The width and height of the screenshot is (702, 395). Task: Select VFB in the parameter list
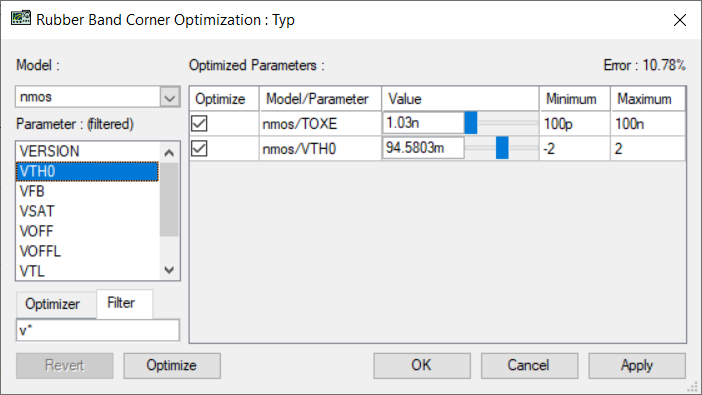coord(87,191)
